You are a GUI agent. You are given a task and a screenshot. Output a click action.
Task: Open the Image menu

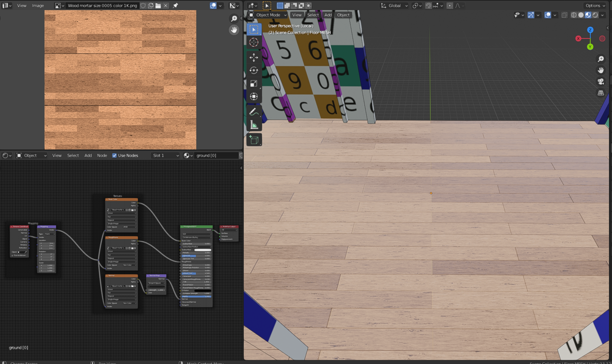pos(38,6)
